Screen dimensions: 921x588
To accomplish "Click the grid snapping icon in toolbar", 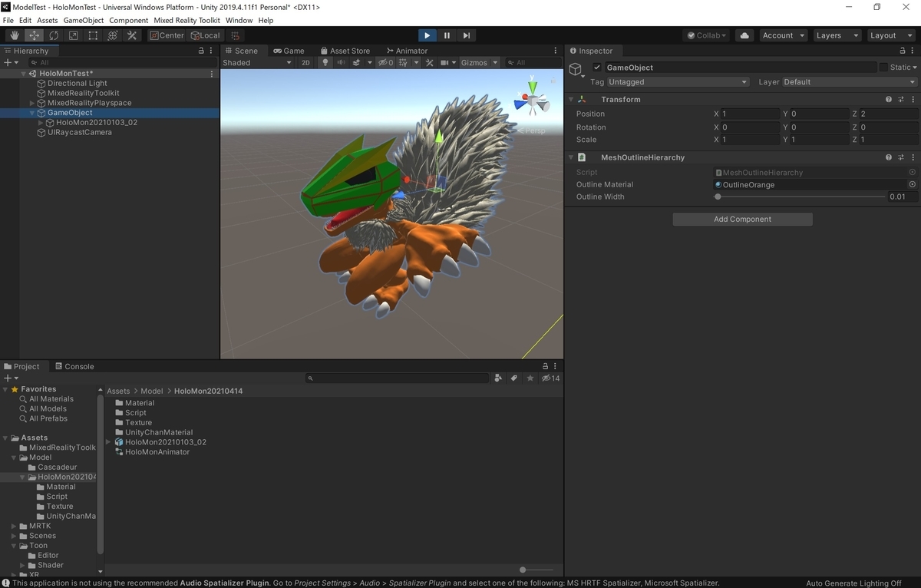I will (236, 35).
